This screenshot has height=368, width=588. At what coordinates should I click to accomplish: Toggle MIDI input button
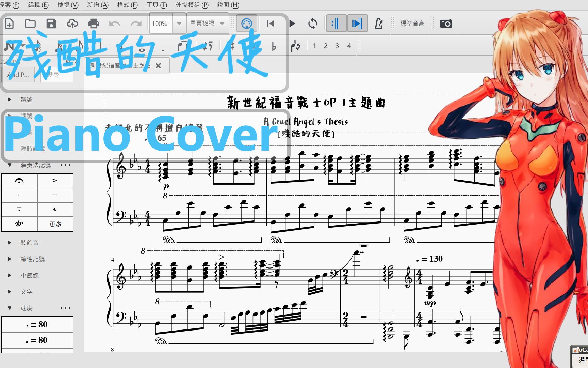point(246,24)
